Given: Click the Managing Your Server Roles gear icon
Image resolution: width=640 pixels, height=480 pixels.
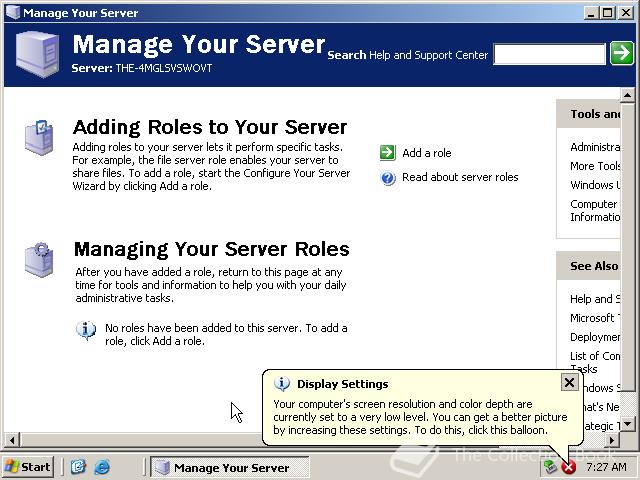Looking at the screenshot, I should 39,260.
